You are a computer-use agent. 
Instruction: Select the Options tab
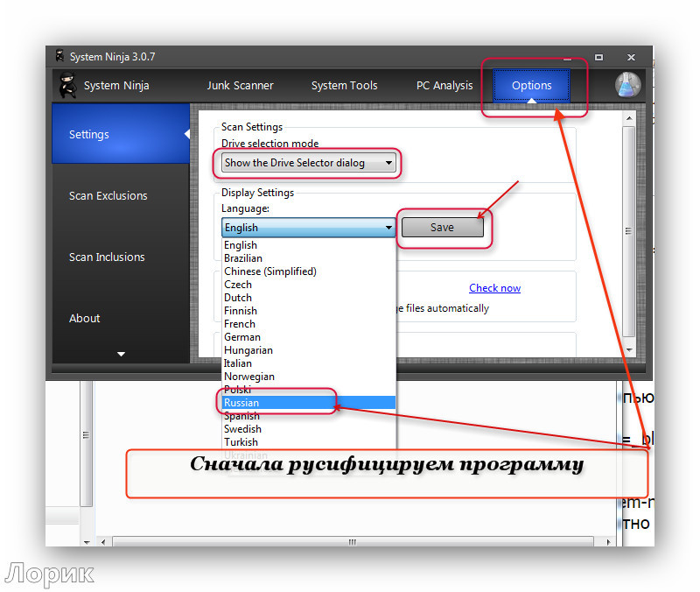click(531, 85)
